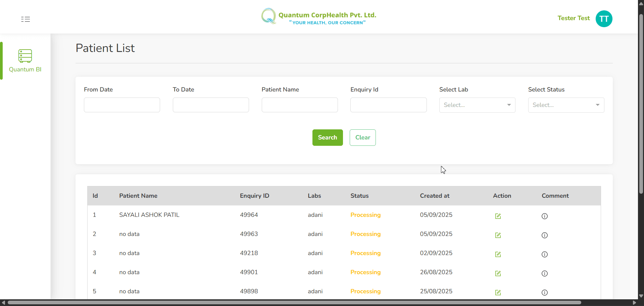Image resolution: width=644 pixels, height=306 pixels.
Task: Edit the row with enquiry 49898
Action: click(498, 292)
